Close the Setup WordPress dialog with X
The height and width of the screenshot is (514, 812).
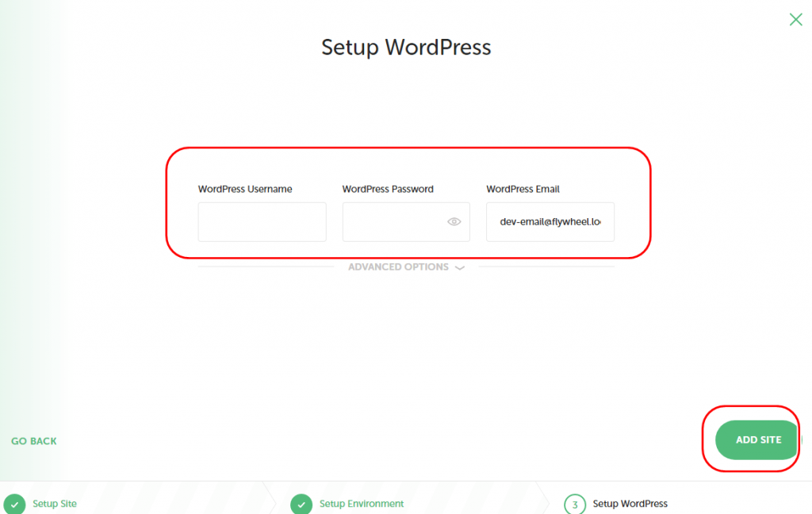[x=795, y=20]
